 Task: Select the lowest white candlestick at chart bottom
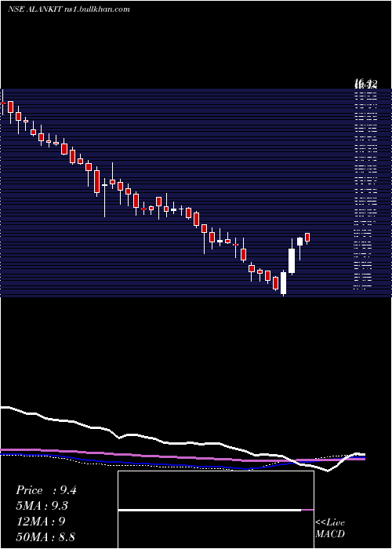tap(284, 283)
